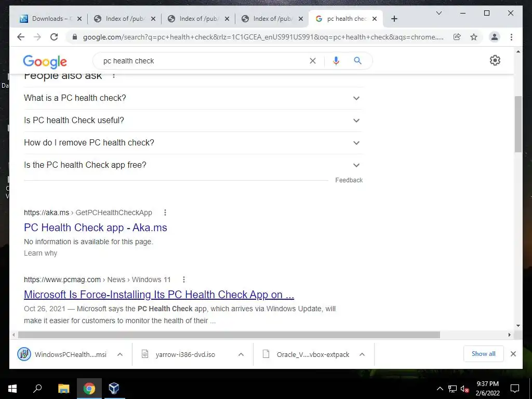Share this page icon in address bar
The height and width of the screenshot is (399, 532).
[x=457, y=37]
